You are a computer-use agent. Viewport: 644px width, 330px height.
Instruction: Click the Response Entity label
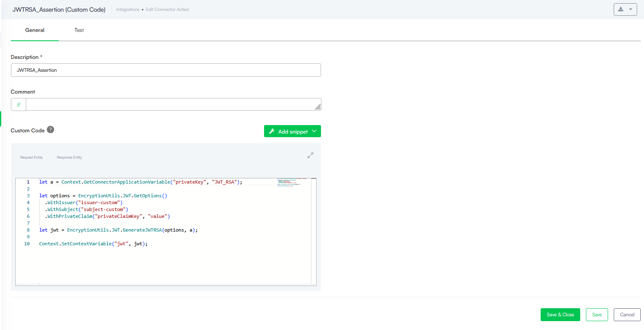(x=69, y=157)
